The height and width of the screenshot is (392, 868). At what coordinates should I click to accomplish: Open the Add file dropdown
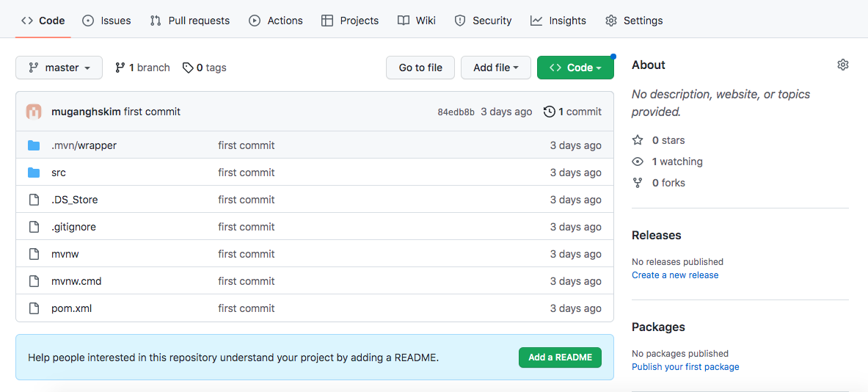click(496, 68)
